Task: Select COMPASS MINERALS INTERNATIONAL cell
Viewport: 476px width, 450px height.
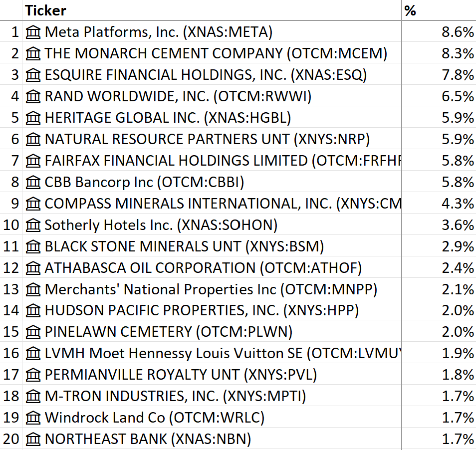Action: tap(212, 204)
